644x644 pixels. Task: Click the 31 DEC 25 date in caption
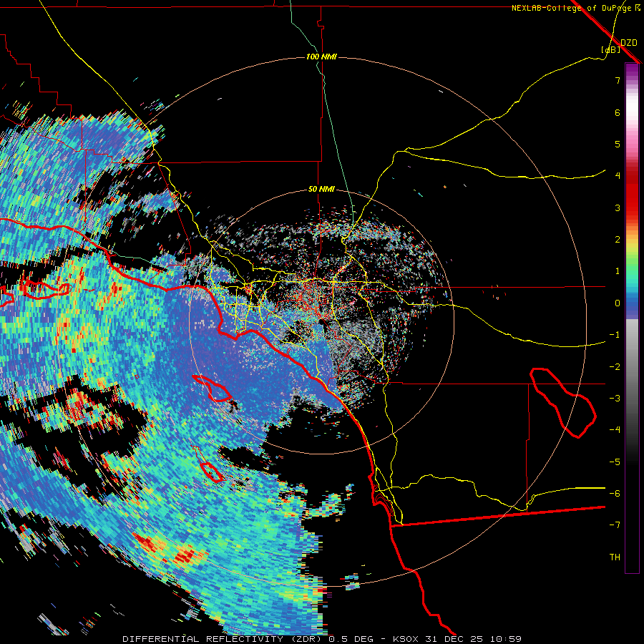coord(455,639)
